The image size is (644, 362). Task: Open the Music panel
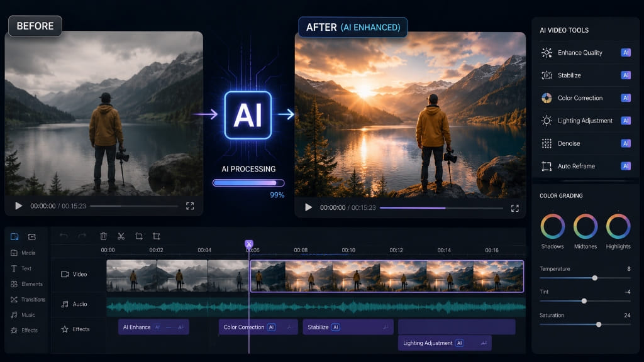click(x=23, y=315)
